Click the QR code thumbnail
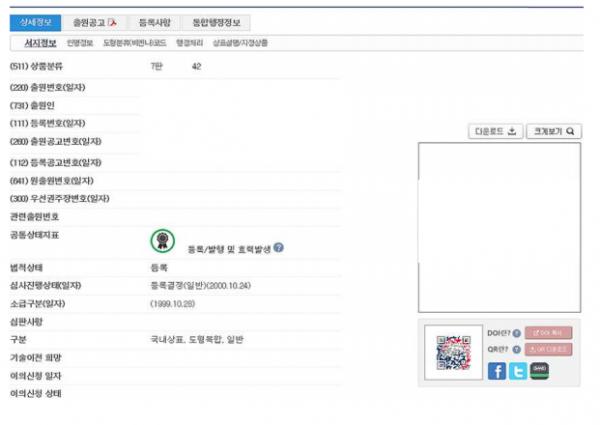Image resolution: width=600 pixels, height=425 pixels. 453,352
